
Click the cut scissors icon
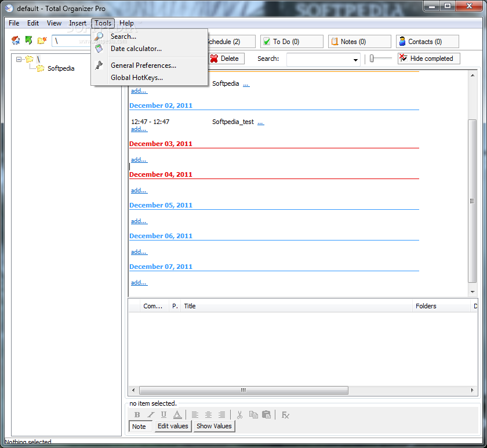point(239,415)
